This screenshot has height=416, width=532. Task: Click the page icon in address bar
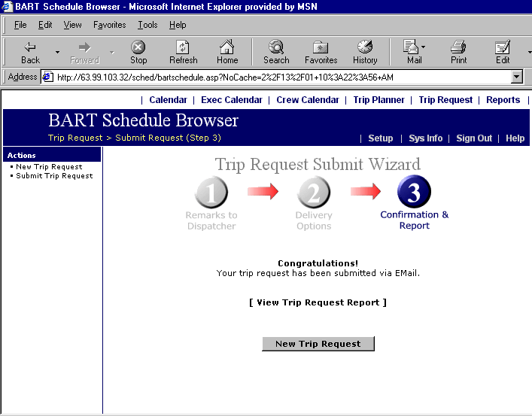[x=47, y=77]
